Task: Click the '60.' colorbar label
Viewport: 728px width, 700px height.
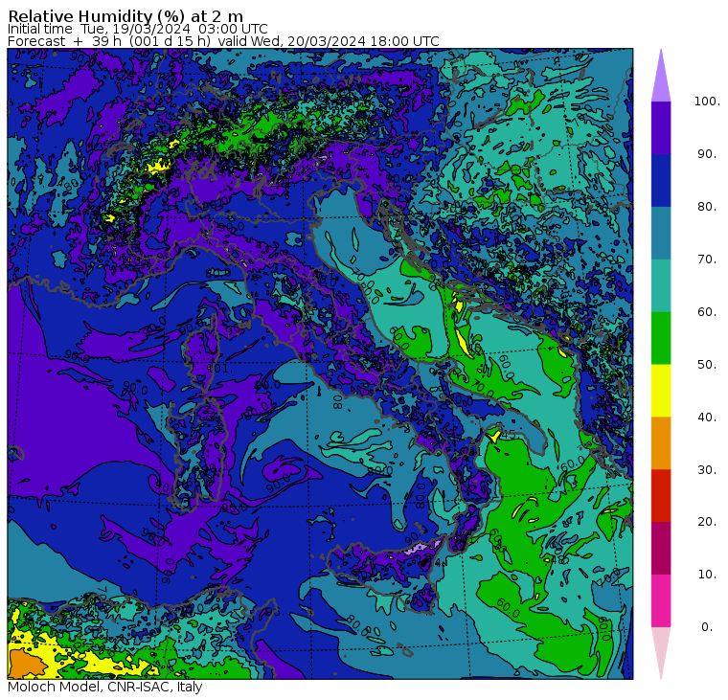Action: (x=707, y=312)
